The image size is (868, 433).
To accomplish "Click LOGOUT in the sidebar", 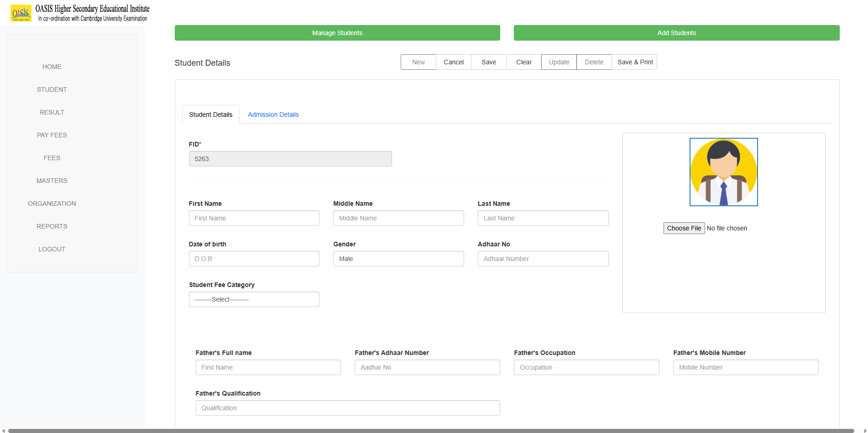I will [x=52, y=249].
